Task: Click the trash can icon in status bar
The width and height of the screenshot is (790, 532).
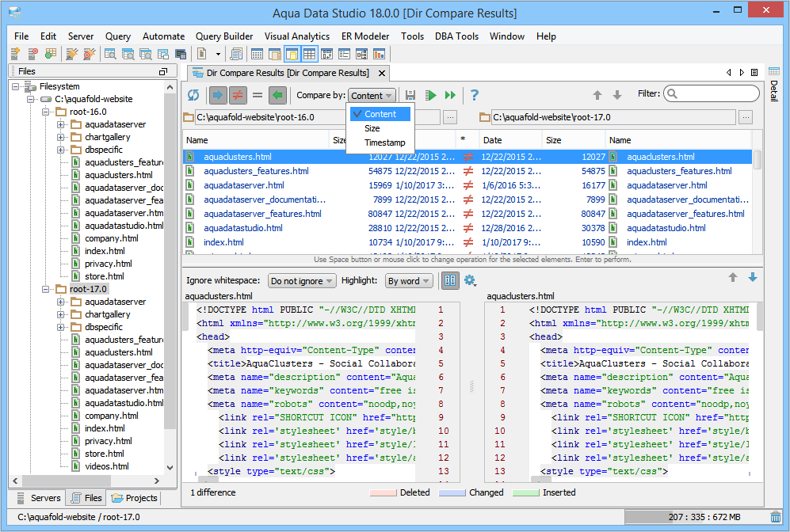Action: tap(776, 517)
